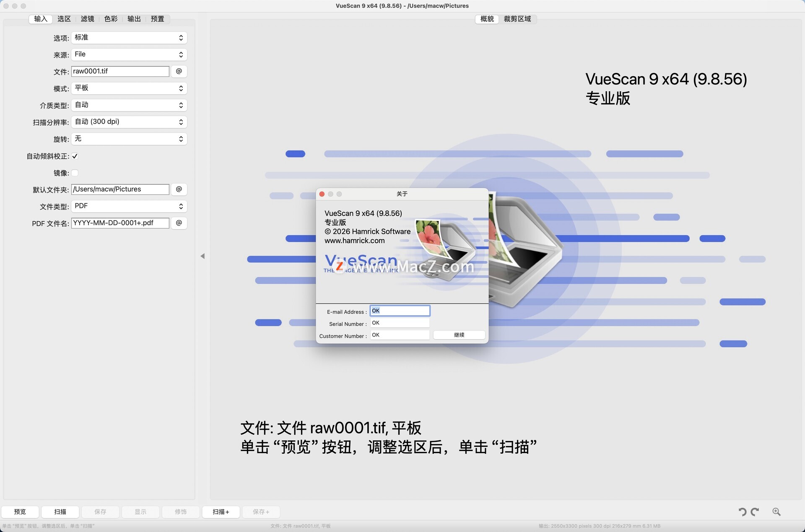This screenshot has width=805, height=532.
Task: Disable the 自动倾斜校正 checkbox
Action: pos(75,156)
